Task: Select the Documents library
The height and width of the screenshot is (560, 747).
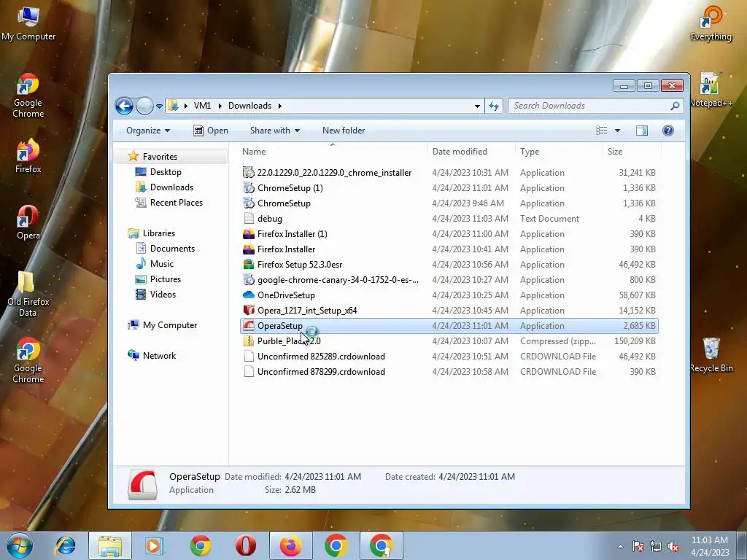Action: click(171, 249)
